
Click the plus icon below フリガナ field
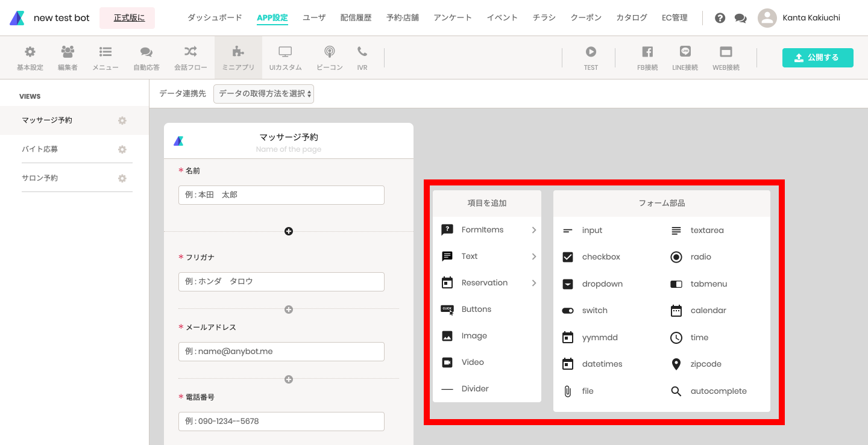click(289, 310)
